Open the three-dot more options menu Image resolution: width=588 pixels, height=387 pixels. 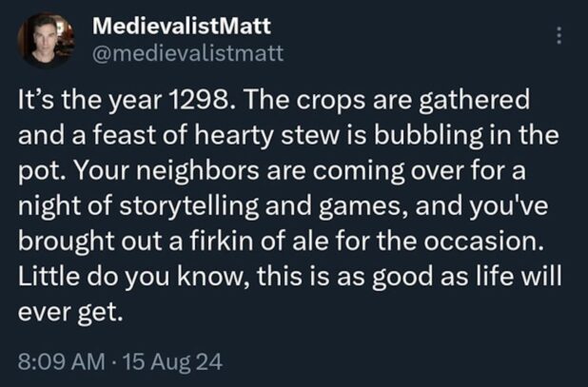(x=559, y=35)
